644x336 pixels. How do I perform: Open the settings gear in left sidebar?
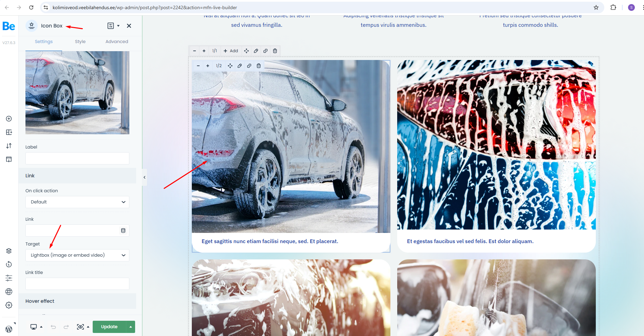coord(9,305)
